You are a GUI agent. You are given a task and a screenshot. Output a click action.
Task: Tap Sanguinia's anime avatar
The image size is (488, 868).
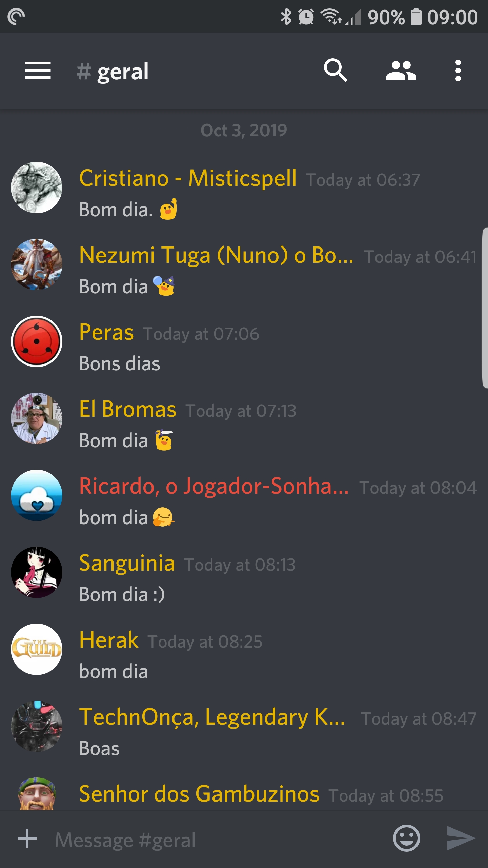pyautogui.click(x=37, y=572)
